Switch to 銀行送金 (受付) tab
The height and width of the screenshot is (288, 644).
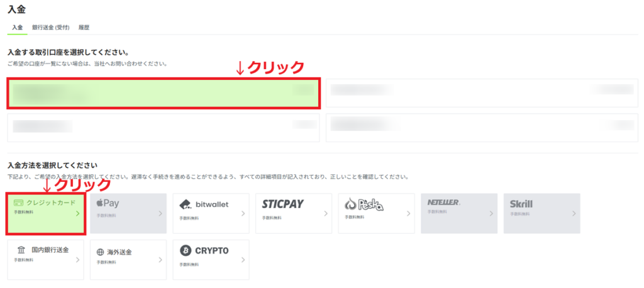[50, 28]
